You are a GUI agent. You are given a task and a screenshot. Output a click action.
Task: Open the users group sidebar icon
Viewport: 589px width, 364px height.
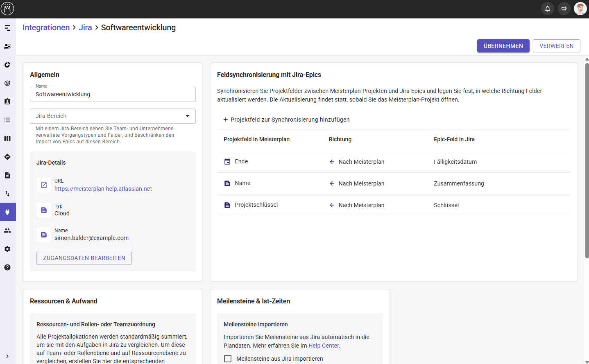[x=7, y=231]
